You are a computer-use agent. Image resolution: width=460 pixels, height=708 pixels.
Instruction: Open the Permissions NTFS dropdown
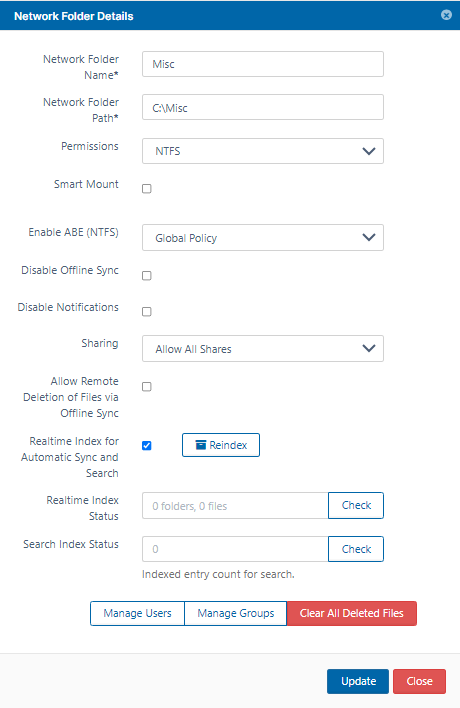coord(263,151)
